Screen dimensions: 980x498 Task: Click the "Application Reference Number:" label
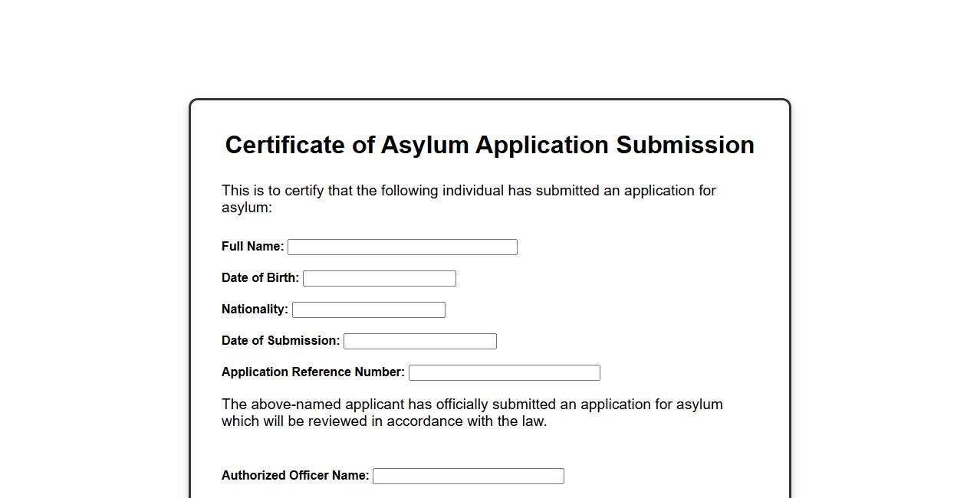pos(313,372)
